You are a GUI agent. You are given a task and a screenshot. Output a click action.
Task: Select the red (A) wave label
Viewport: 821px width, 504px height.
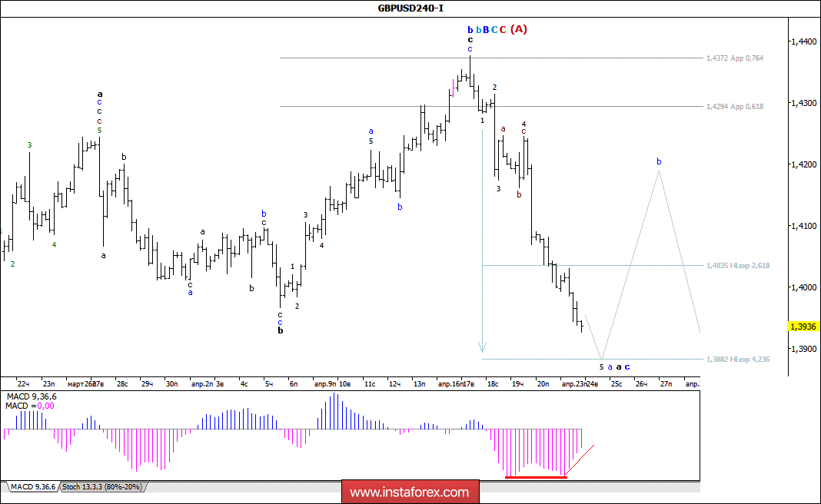(519, 29)
